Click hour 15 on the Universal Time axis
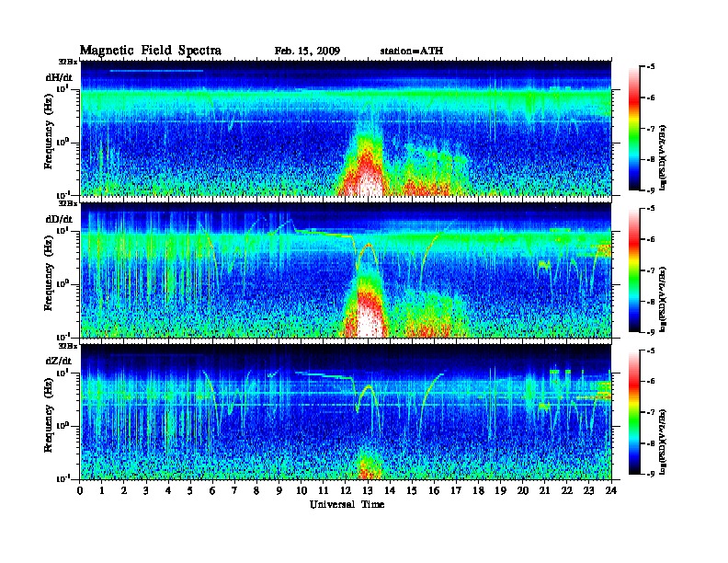 click(412, 491)
